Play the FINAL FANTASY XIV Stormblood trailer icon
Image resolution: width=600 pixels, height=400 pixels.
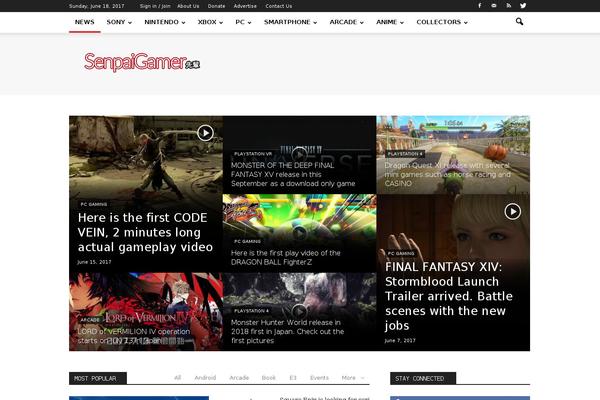click(512, 211)
